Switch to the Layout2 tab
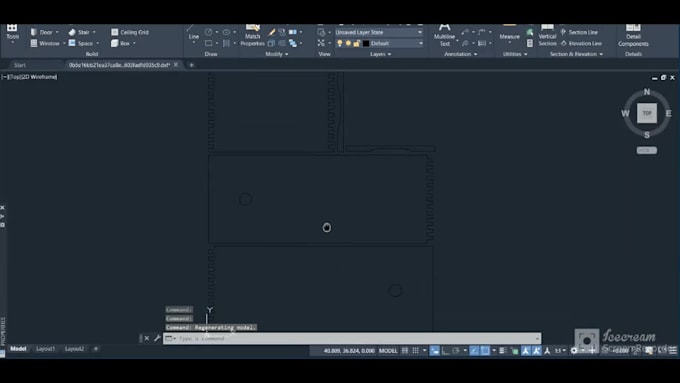 pyautogui.click(x=74, y=349)
